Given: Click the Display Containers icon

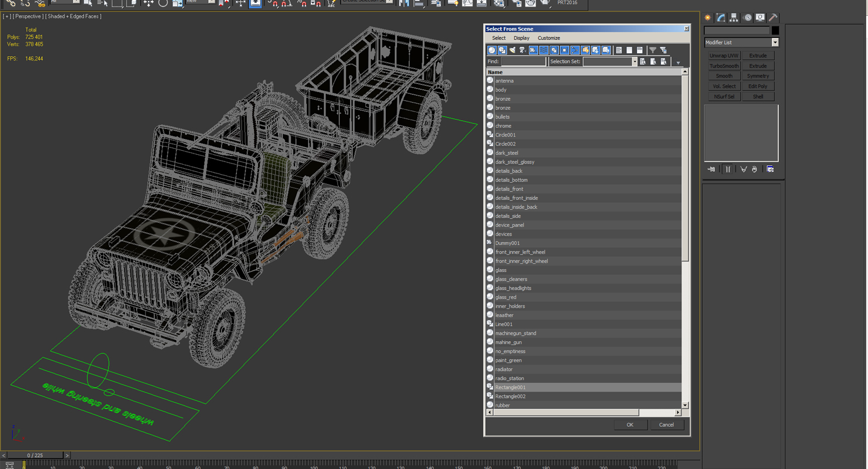Looking at the screenshot, I should point(585,50).
